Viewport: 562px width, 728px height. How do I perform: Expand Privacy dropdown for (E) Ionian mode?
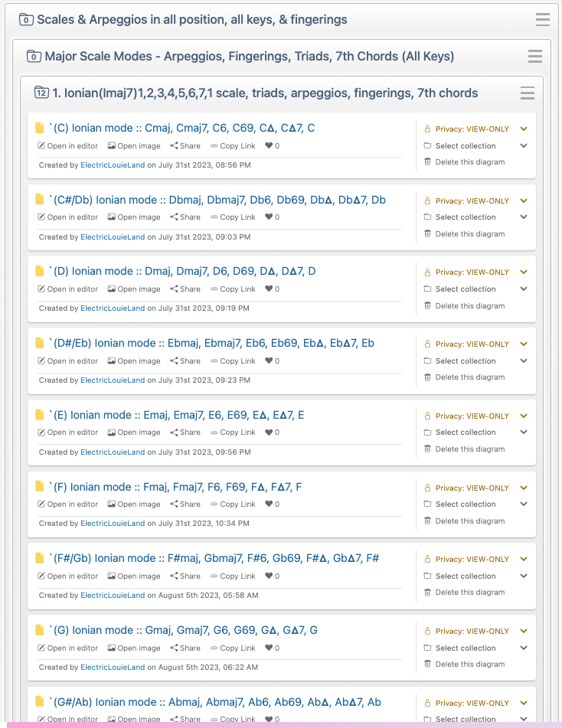(524, 416)
